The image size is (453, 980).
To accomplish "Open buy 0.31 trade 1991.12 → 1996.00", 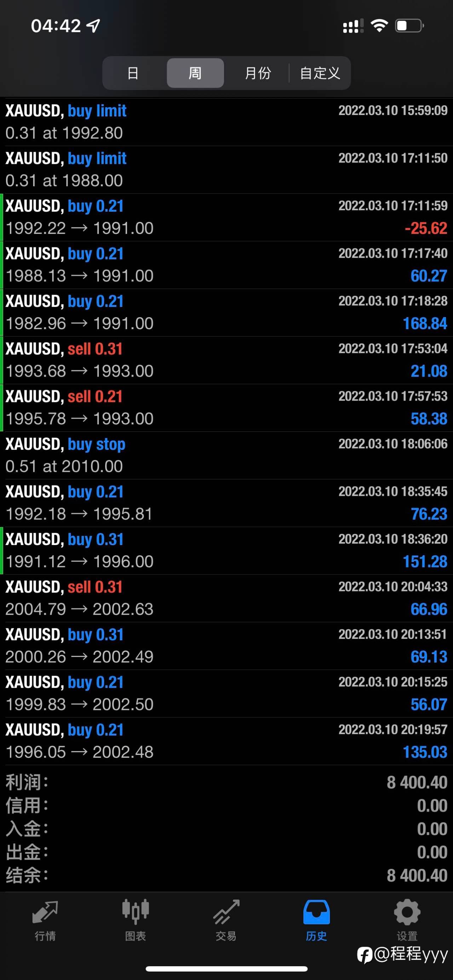I will (x=226, y=550).
